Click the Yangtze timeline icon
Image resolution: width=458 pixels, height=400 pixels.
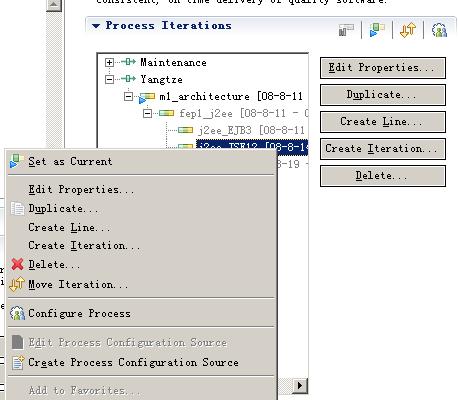(128, 79)
